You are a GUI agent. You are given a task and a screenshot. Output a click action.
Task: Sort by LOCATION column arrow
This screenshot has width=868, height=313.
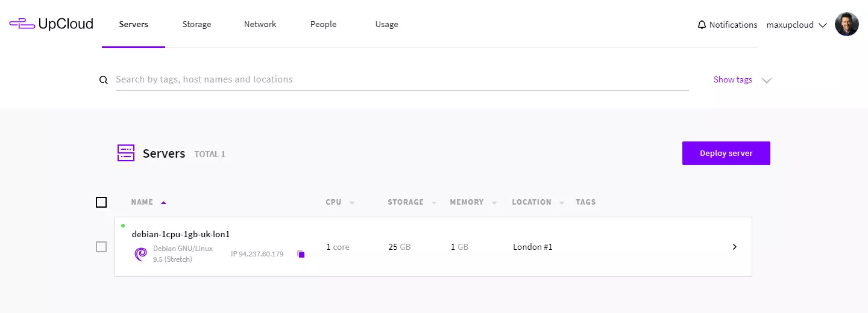pyautogui.click(x=562, y=203)
